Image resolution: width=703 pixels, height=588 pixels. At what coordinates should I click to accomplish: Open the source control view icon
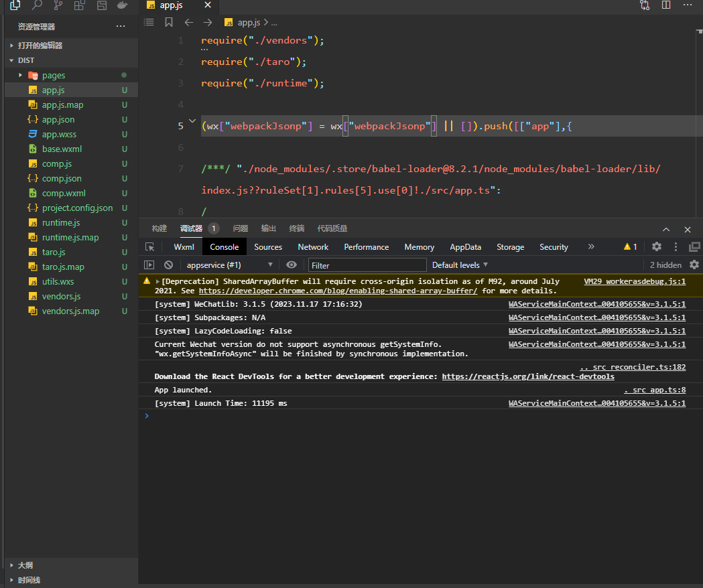[58, 5]
